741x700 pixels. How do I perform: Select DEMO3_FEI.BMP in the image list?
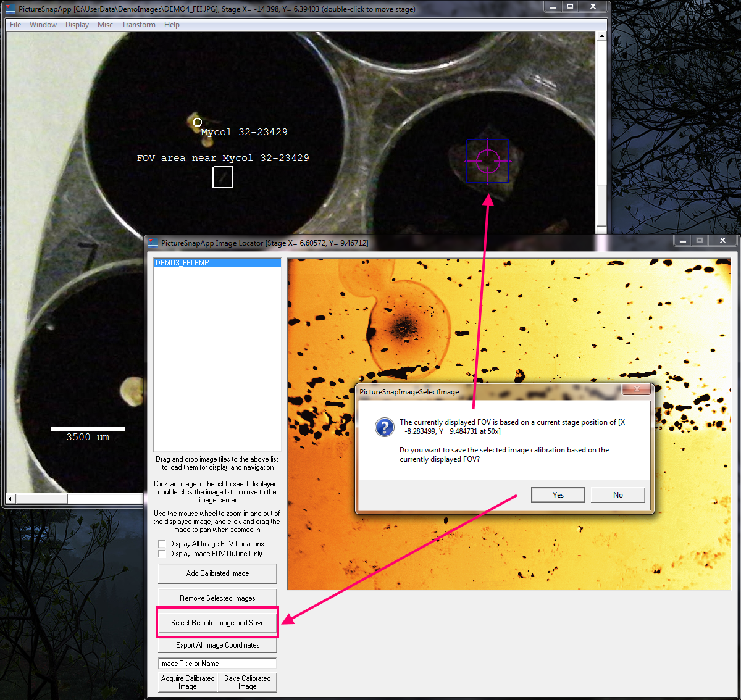coord(183,263)
